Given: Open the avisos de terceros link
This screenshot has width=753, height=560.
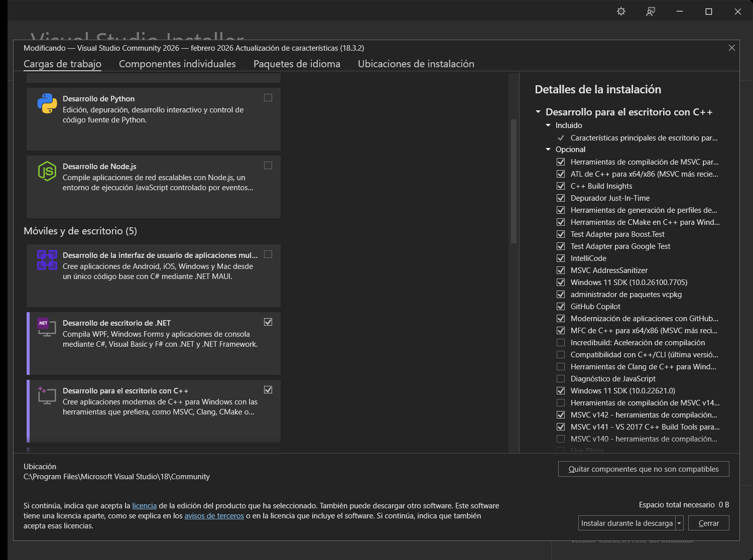Looking at the screenshot, I should click(x=214, y=516).
